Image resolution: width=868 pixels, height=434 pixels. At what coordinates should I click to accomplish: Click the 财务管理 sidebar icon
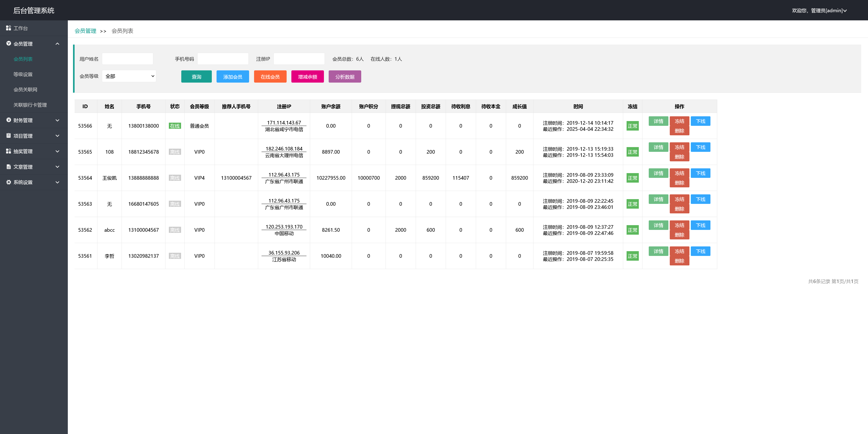tap(8, 120)
